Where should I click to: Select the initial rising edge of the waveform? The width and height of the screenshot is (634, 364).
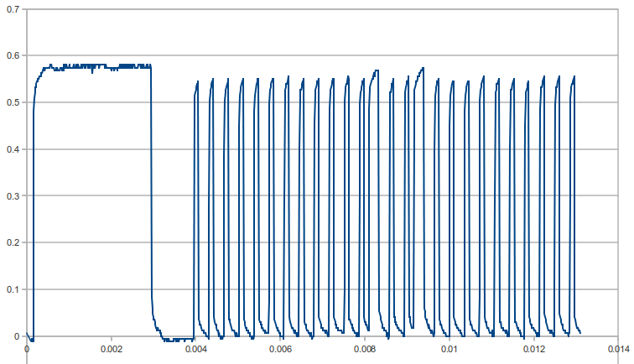(34, 210)
